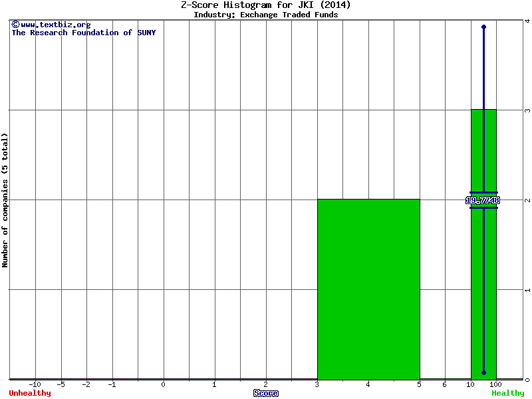
Task: Click the 19.7748 value marker label
Action: click(x=483, y=200)
